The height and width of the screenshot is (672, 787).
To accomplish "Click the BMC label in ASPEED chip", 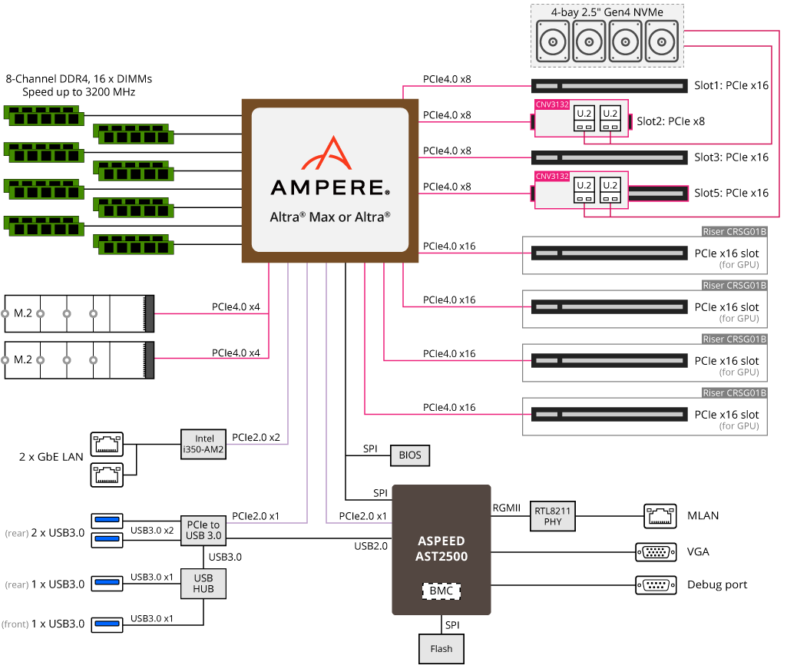I will pyautogui.click(x=441, y=591).
